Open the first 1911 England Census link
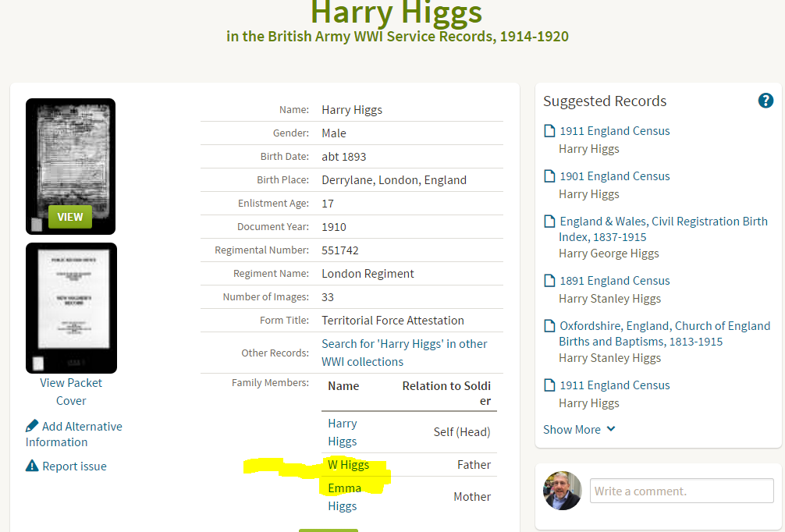 click(x=614, y=131)
